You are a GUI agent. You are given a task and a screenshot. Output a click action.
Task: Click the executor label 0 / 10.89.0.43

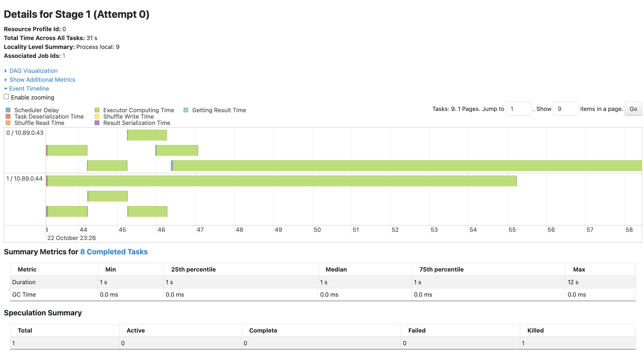tap(25, 133)
